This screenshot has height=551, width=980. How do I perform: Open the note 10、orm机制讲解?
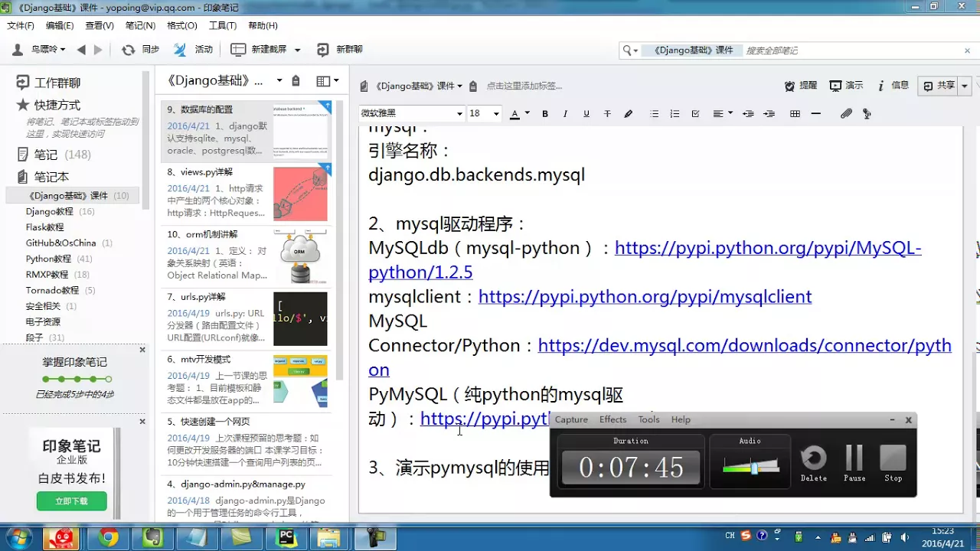click(246, 256)
